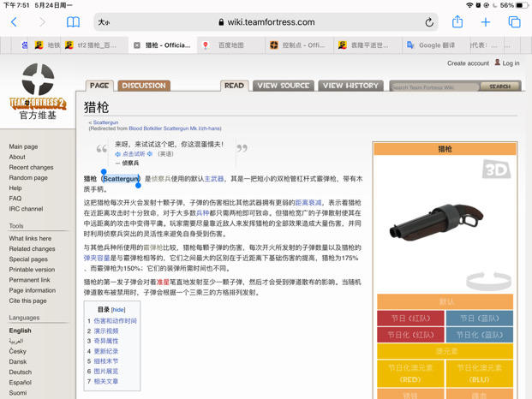
Task: Click the Scattergun weapon image
Action: pyautogui.click(x=436, y=222)
